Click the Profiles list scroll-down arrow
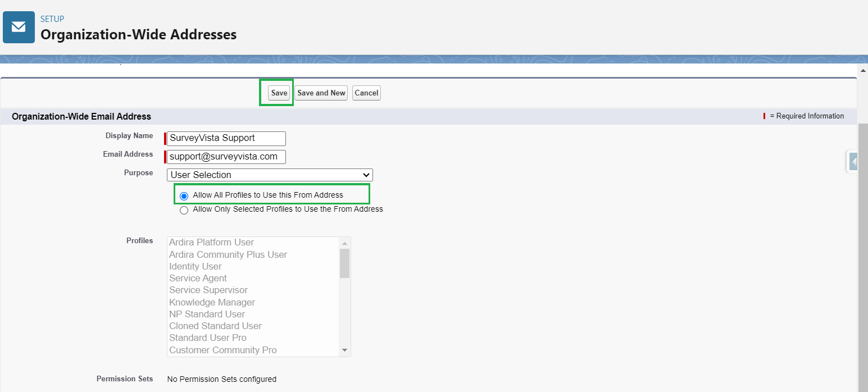Screen dimensions: 868x392 click(x=344, y=350)
